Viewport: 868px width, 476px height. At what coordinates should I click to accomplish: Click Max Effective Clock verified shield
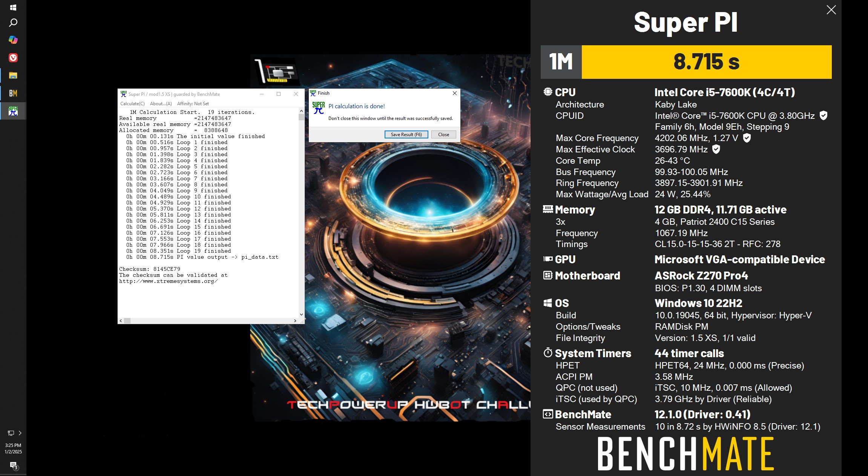716,149
